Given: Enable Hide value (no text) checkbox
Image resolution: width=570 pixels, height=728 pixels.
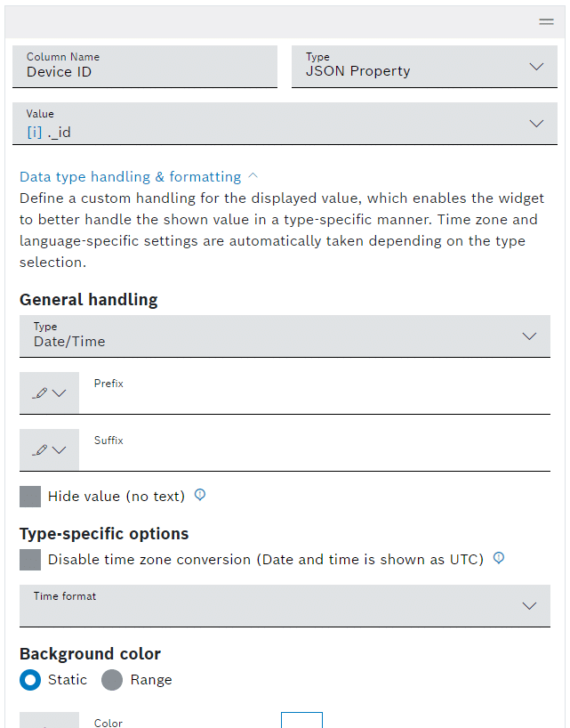Looking at the screenshot, I should pos(30,497).
